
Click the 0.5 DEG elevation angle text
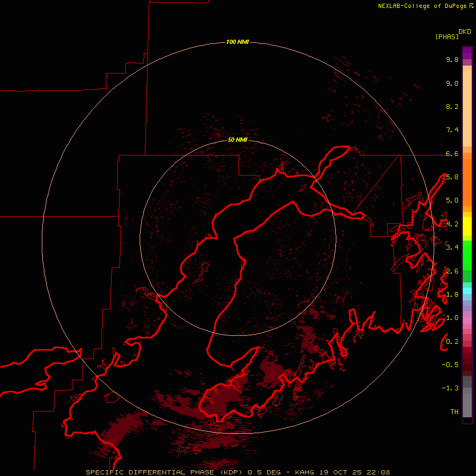pyautogui.click(x=264, y=472)
